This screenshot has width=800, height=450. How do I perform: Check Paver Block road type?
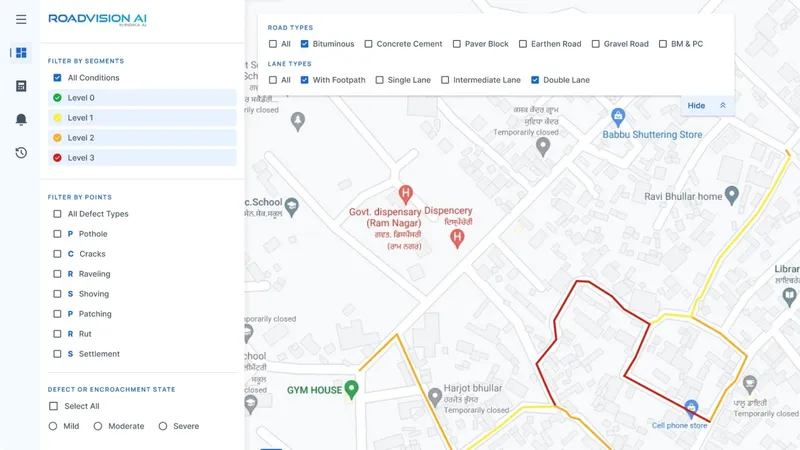457,44
